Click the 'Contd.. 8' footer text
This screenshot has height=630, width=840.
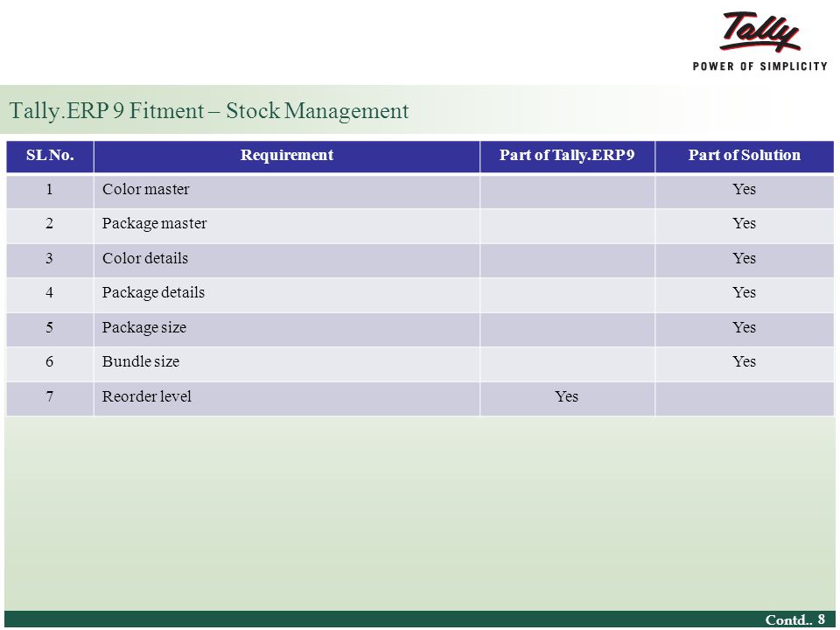(795, 619)
